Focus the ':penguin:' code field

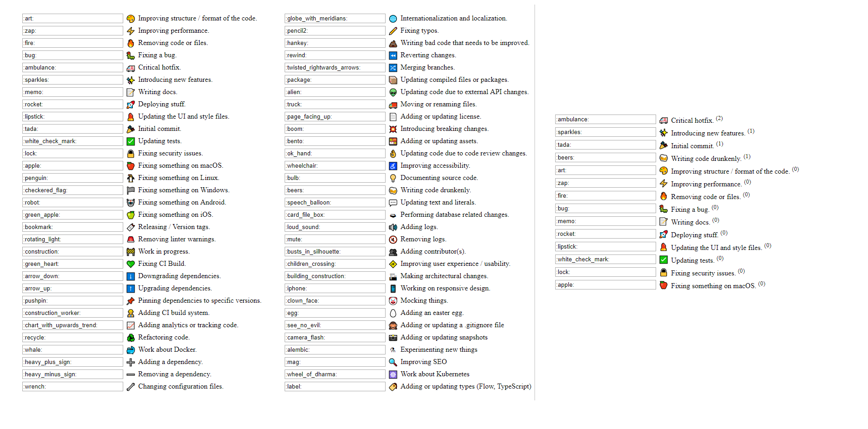[x=73, y=178]
